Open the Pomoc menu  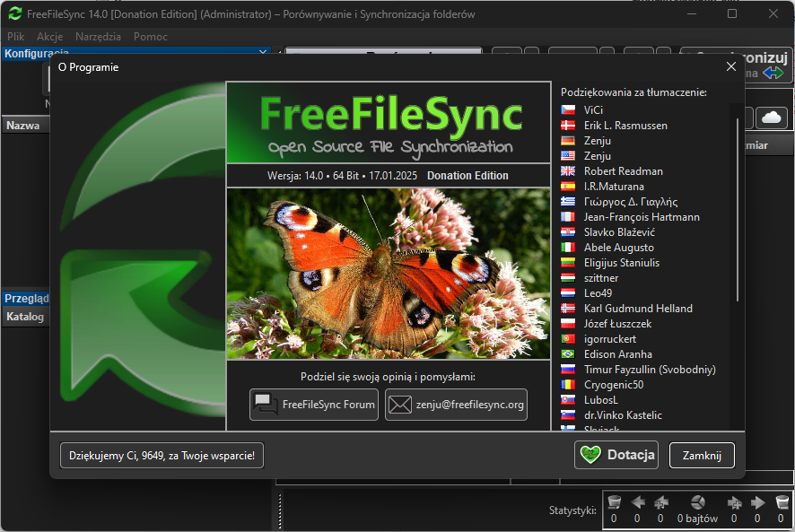150,37
